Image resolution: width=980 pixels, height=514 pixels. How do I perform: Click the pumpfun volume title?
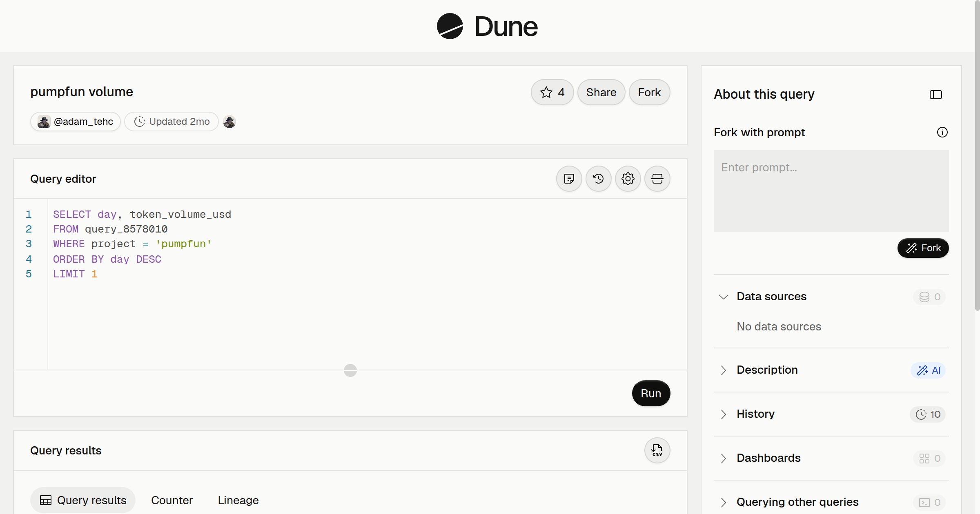point(82,92)
